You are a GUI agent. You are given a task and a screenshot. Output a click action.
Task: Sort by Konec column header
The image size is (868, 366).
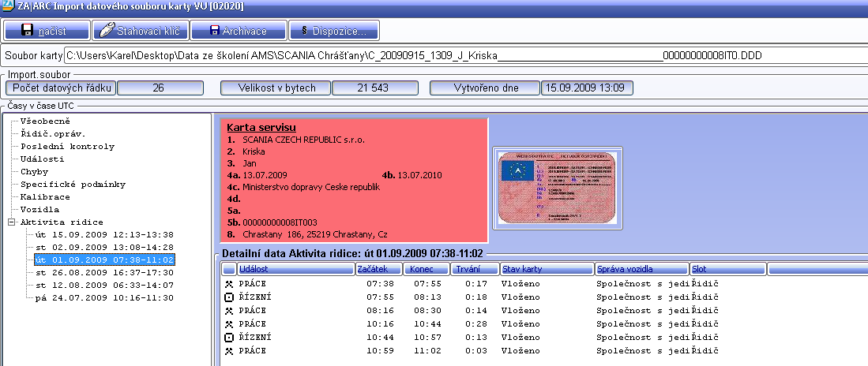426,269
